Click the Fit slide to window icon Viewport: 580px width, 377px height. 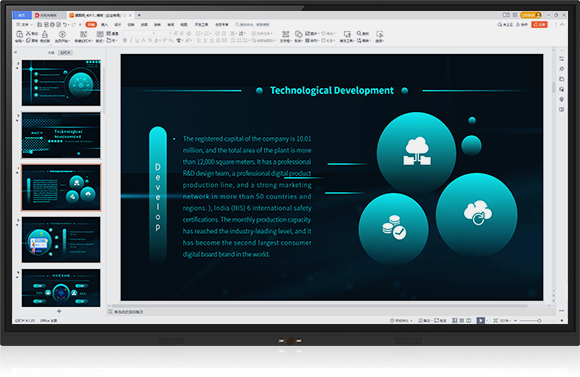click(x=495, y=320)
